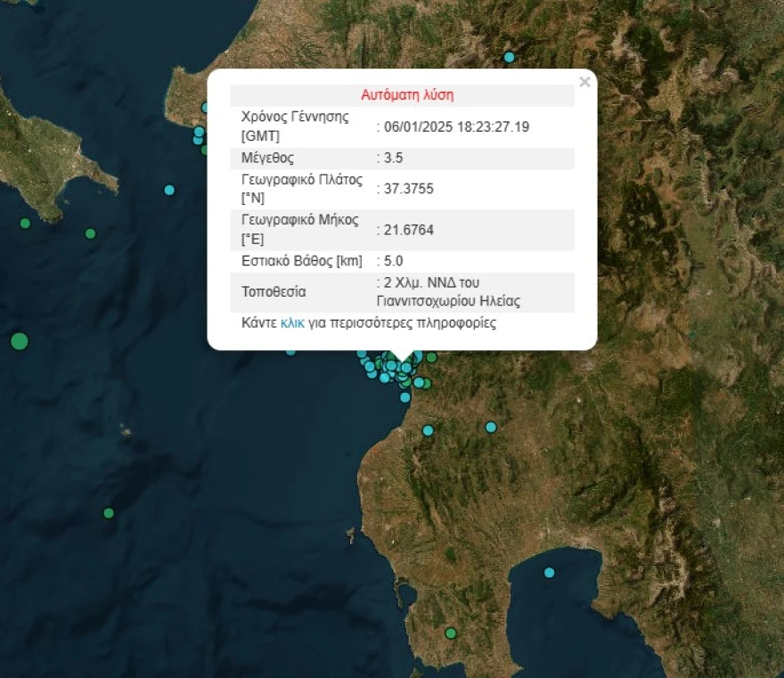Click the green marker southeast of Zakynthos island
Image resolution: width=784 pixels, height=678 pixels.
(90, 233)
